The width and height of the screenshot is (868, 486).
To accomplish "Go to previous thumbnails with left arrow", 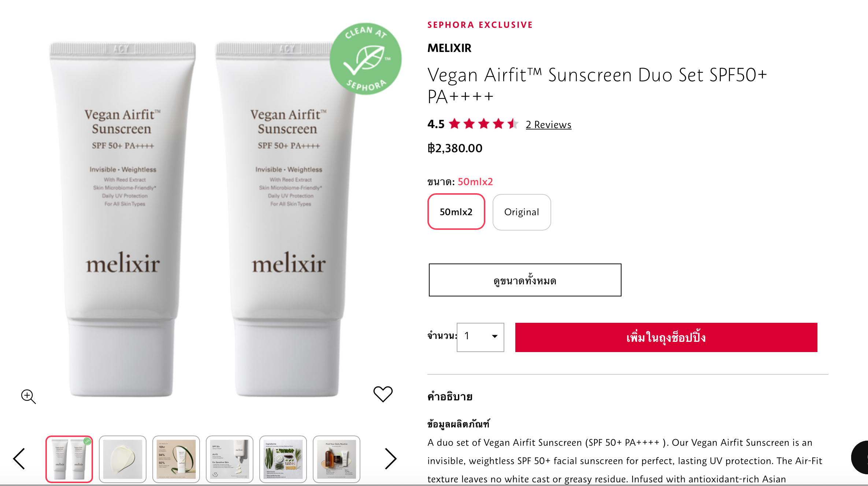I will coord(19,459).
